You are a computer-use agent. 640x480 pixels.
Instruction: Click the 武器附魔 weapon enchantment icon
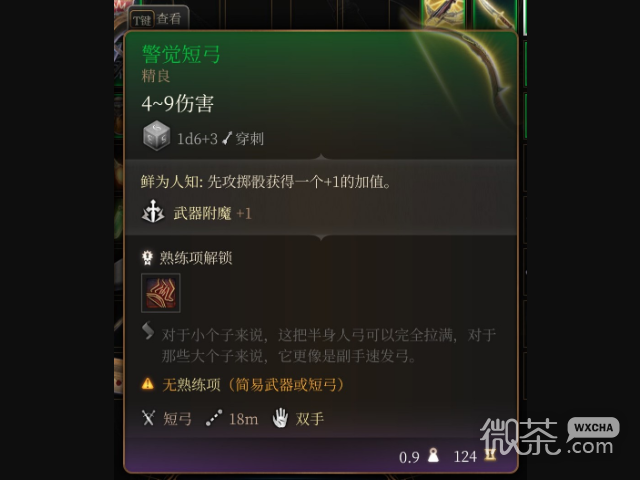tap(153, 211)
